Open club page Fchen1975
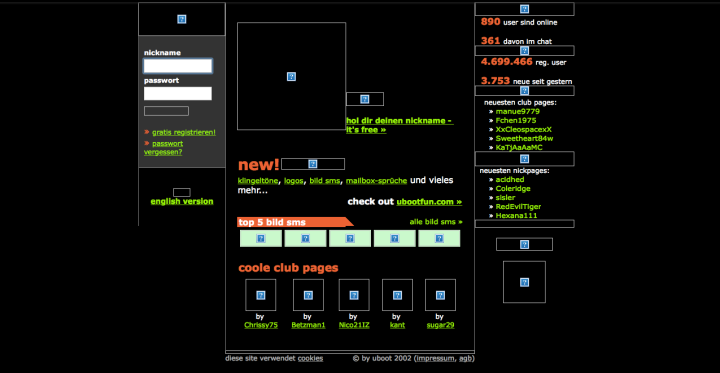The height and width of the screenshot is (373, 720). (x=516, y=120)
